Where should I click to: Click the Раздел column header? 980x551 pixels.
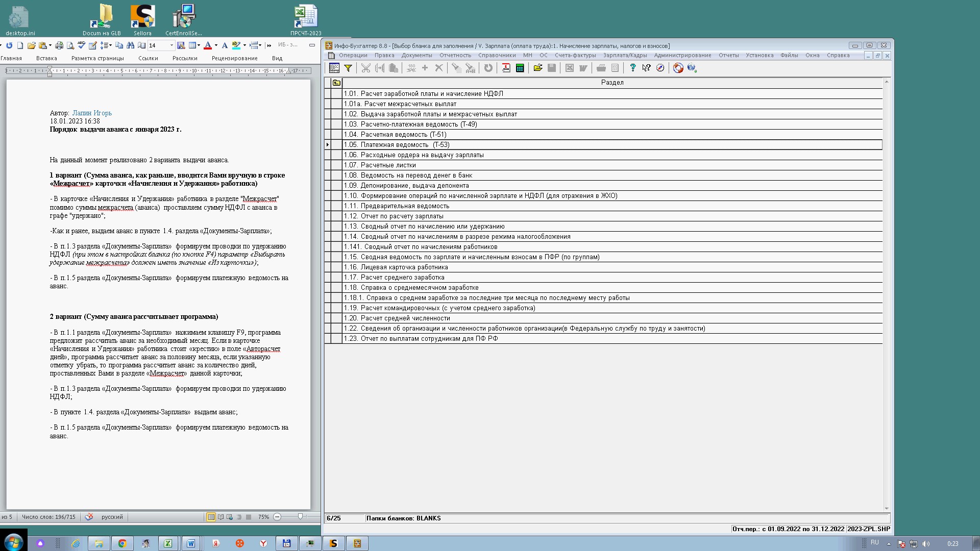tap(612, 83)
